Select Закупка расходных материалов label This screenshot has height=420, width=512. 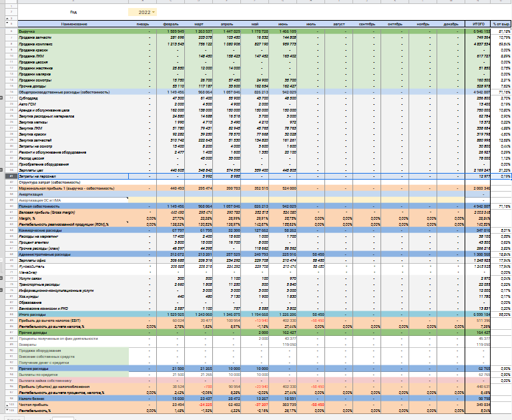pos(73,116)
